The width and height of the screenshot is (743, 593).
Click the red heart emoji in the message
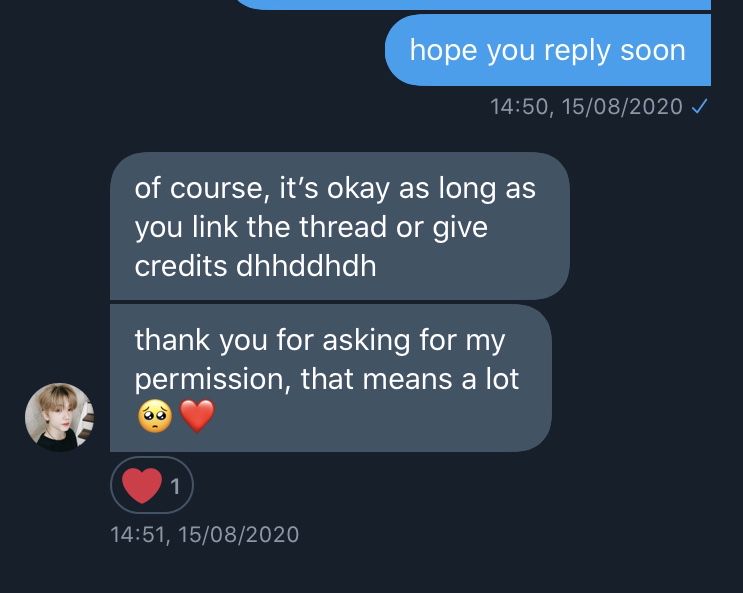(x=197, y=416)
